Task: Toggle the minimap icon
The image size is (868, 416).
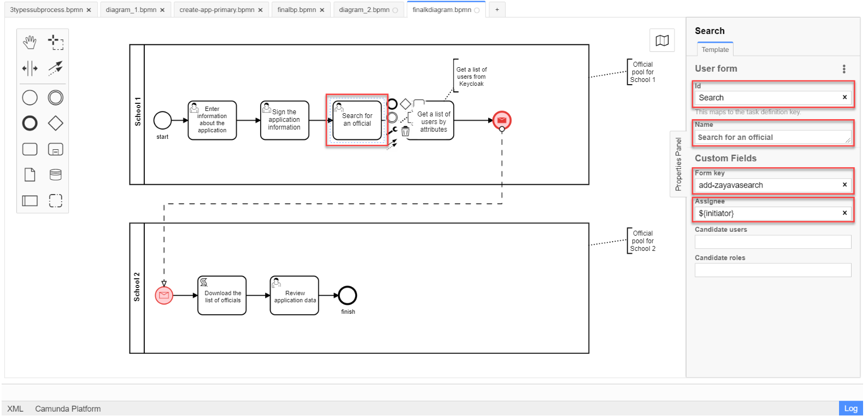Action: click(x=662, y=40)
